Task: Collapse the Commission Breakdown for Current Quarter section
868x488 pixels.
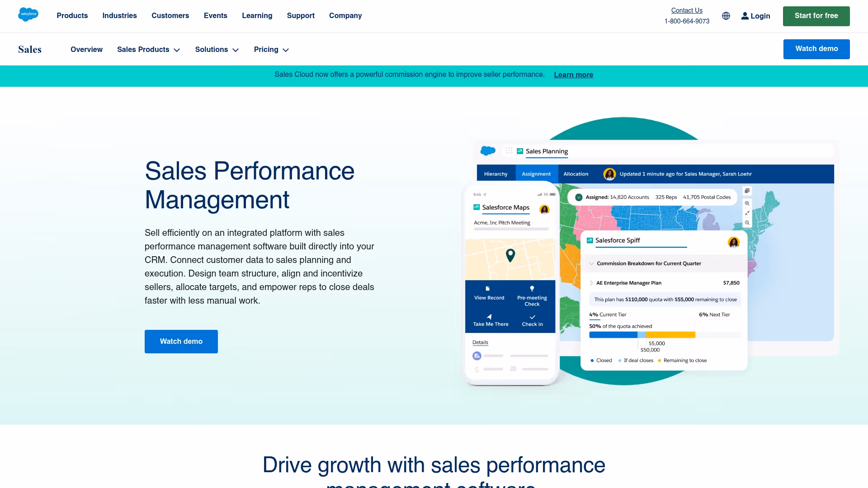Action: pyautogui.click(x=591, y=263)
